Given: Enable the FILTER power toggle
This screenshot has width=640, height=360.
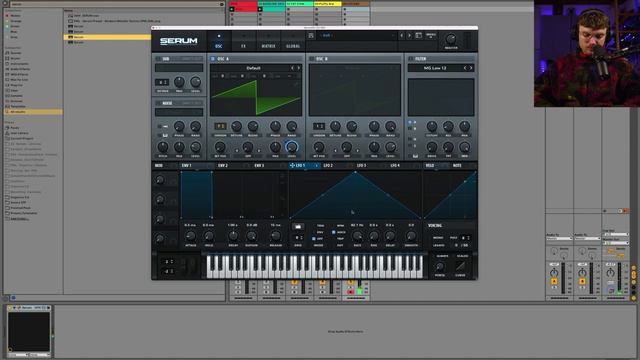Looking at the screenshot, I should [410, 59].
